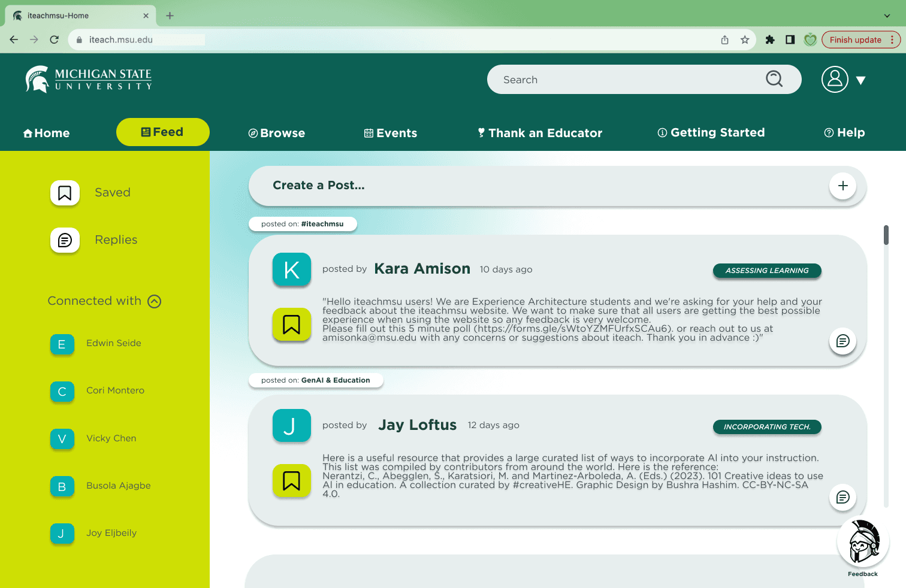Click the Incorporating Tech. category tag

(x=767, y=427)
